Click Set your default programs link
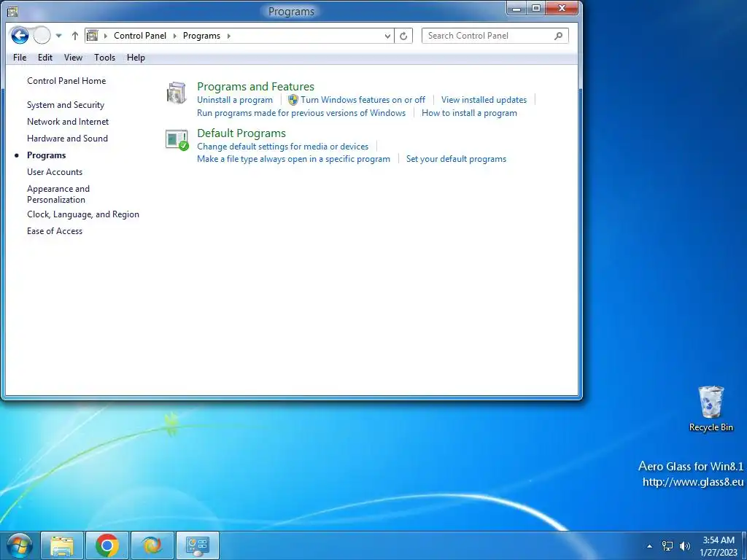This screenshot has width=747, height=560. [456, 159]
